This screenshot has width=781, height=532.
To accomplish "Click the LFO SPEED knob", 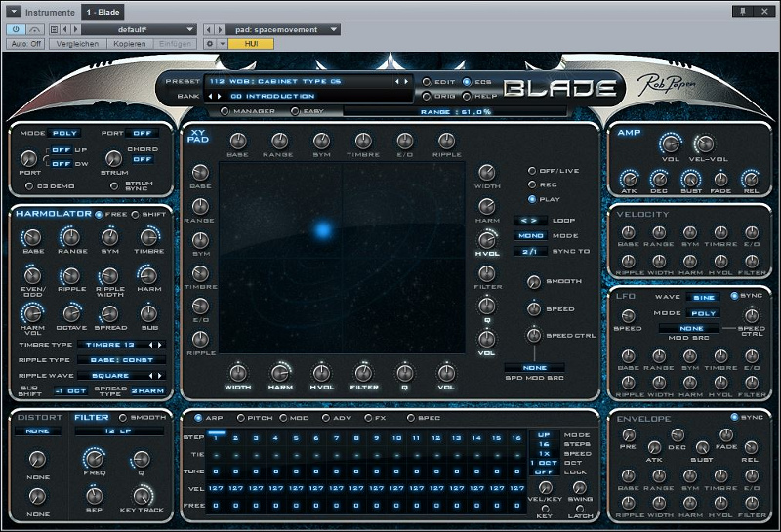I will click(x=628, y=316).
